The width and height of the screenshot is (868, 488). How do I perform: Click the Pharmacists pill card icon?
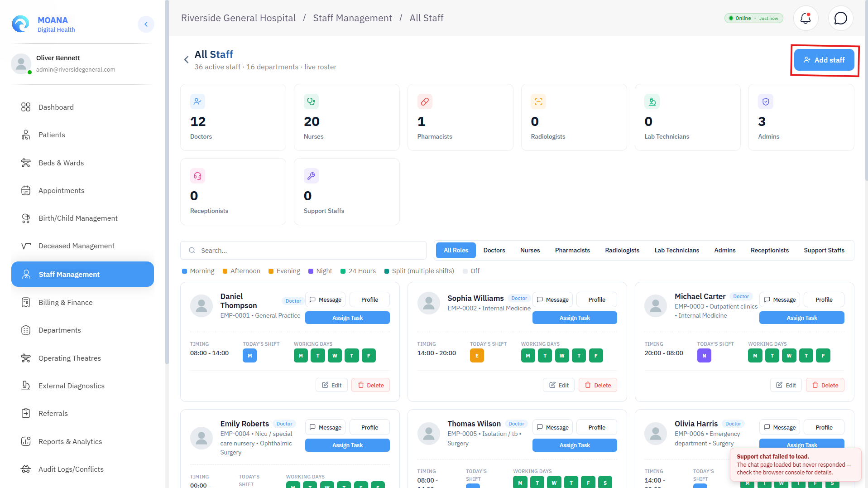(425, 101)
